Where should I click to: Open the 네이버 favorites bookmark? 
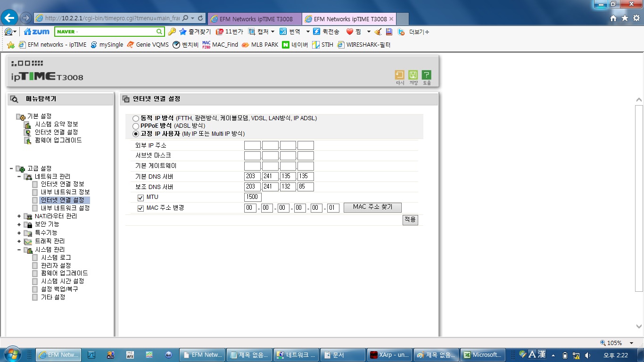pos(295,45)
